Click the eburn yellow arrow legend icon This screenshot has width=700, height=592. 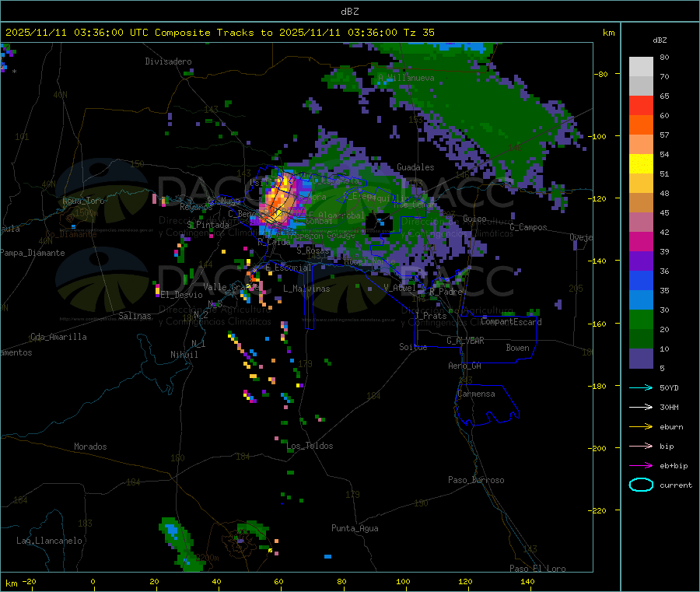[x=641, y=426]
